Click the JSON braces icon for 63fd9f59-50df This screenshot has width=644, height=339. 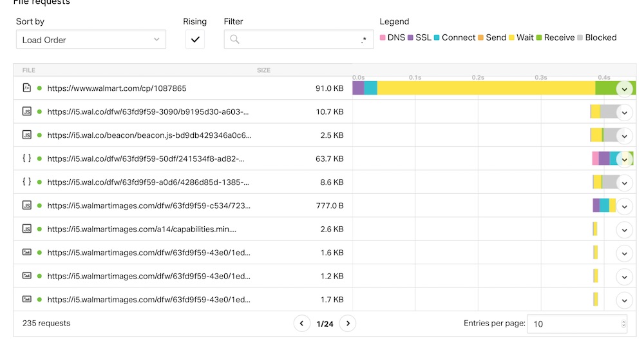click(26, 158)
